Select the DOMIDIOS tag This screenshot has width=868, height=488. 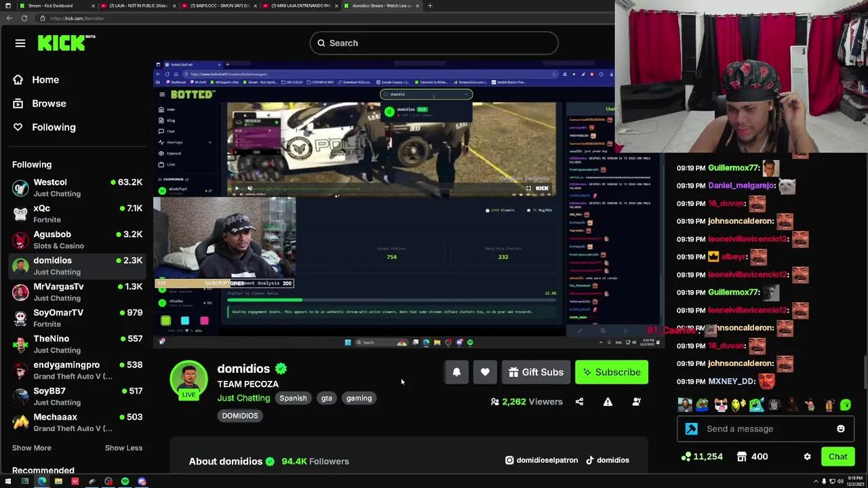click(x=240, y=415)
